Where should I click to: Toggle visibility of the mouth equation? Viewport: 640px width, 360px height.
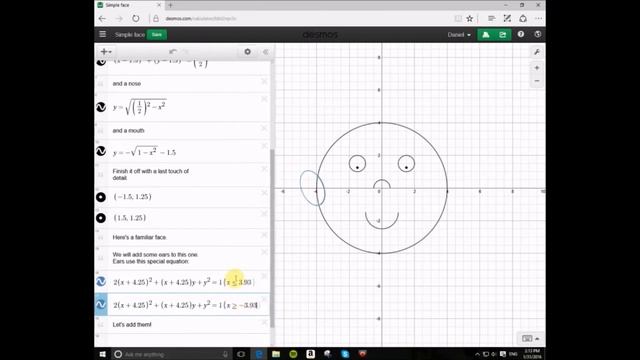(101, 151)
